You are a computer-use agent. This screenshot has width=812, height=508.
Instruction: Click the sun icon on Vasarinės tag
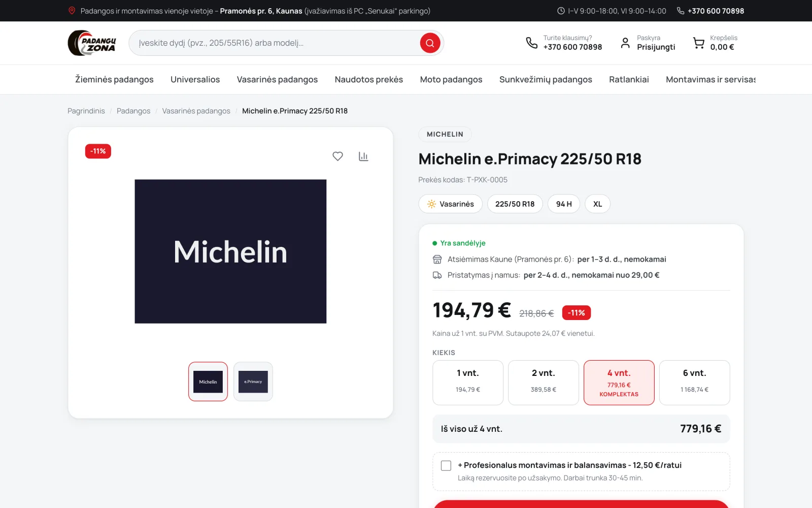pos(431,204)
